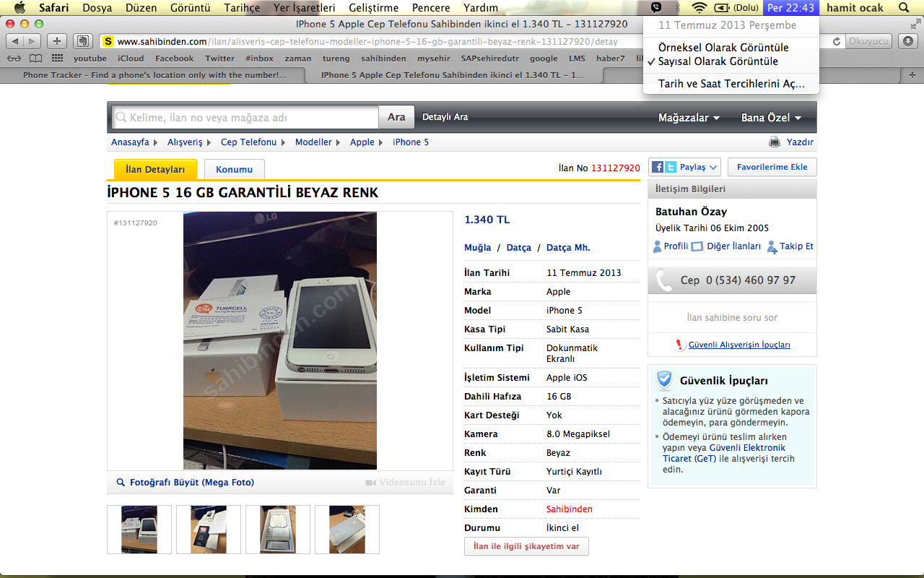
Task: Expand the Mağazalar dropdown
Action: point(689,118)
